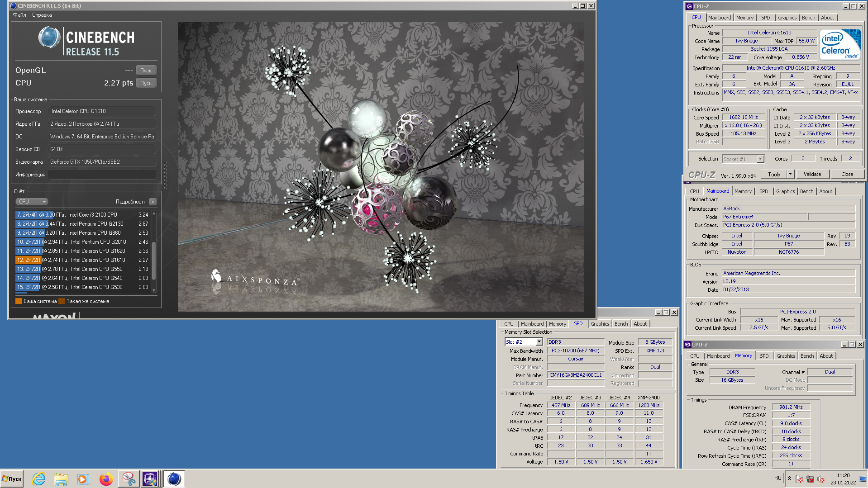Image resolution: width=868 pixels, height=488 pixels.
Task: Open the CPU ranking type dropdown
Action: (32, 202)
